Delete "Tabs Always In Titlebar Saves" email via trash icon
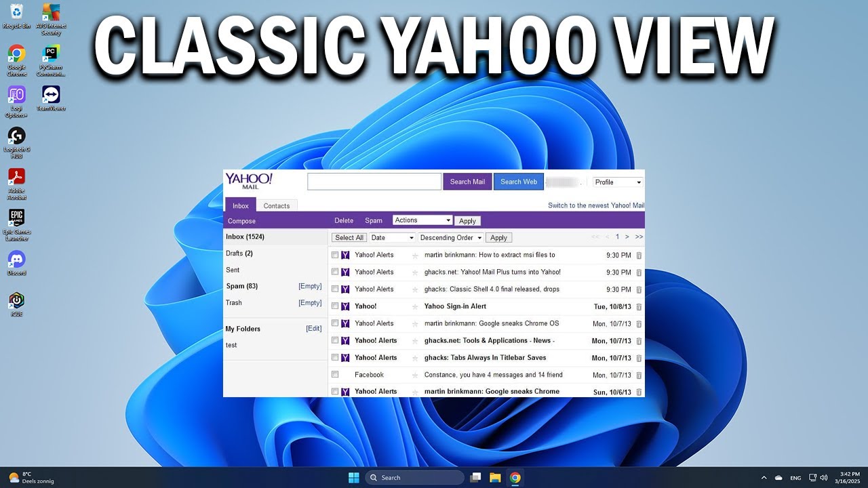The width and height of the screenshot is (868, 488). coord(639,358)
